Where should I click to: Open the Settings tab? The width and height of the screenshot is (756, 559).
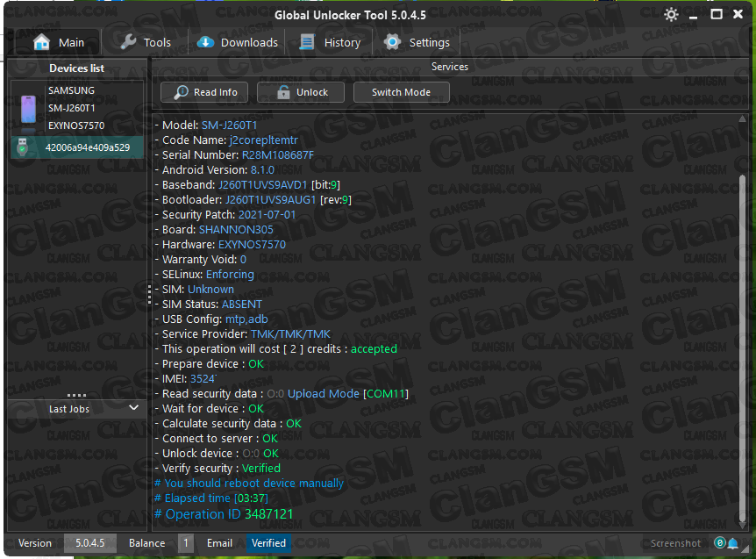(417, 42)
